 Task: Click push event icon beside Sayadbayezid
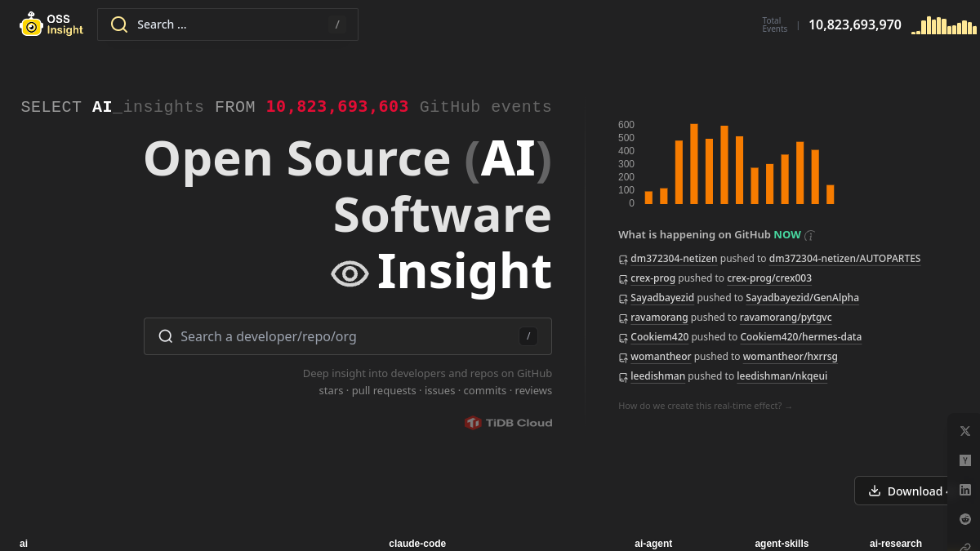(x=623, y=299)
